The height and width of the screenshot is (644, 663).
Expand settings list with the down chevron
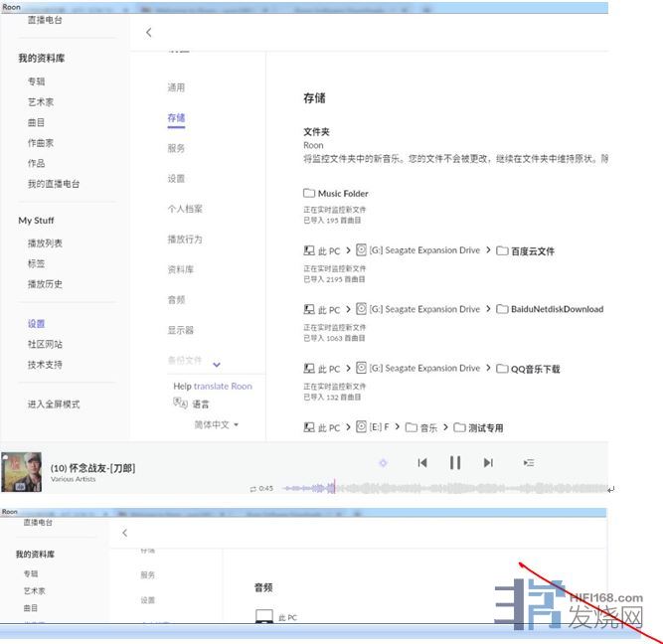pos(217,365)
